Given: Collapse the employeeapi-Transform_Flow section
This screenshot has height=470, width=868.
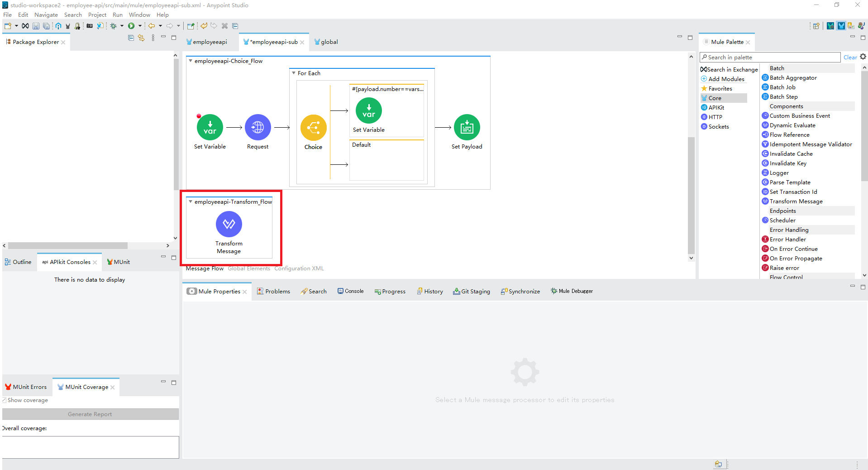Looking at the screenshot, I should (190, 202).
